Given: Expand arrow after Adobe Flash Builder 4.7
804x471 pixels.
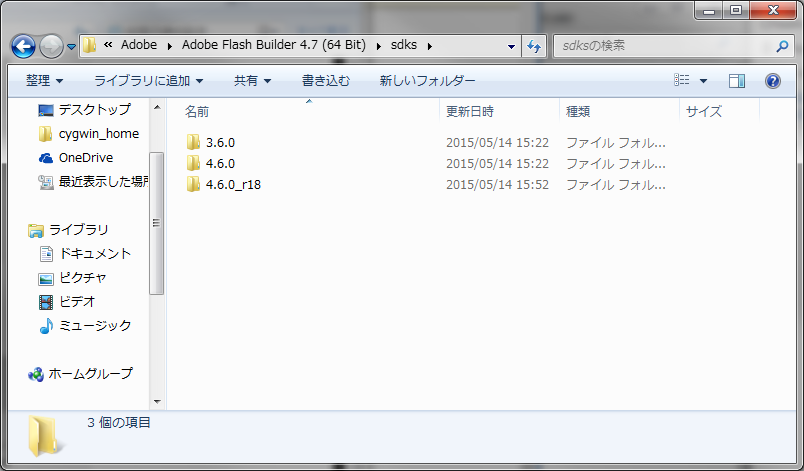Looking at the screenshot, I should (378, 46).
